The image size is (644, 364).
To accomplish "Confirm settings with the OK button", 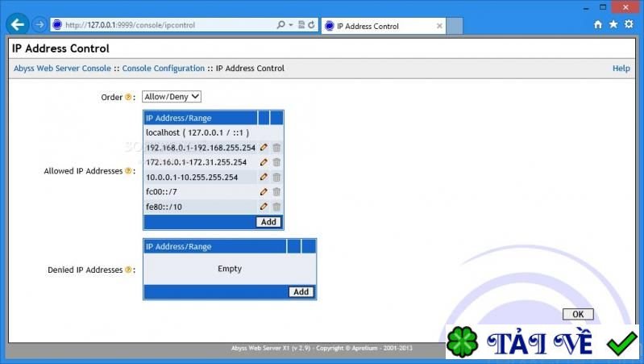I will 578,314.
